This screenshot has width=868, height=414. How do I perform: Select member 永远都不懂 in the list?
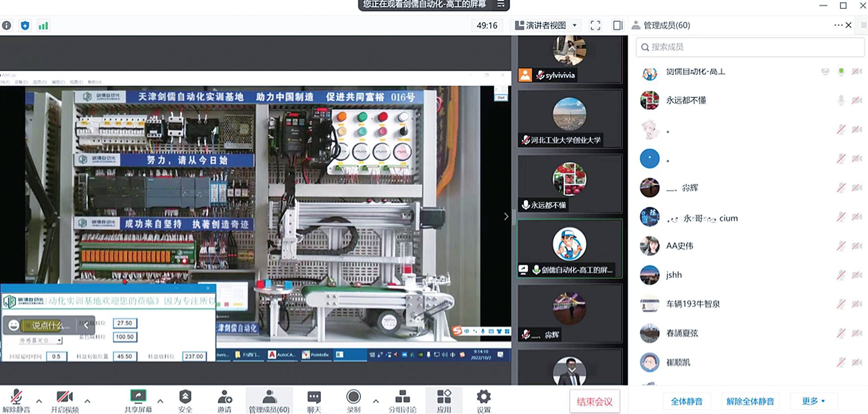(751, 100)
